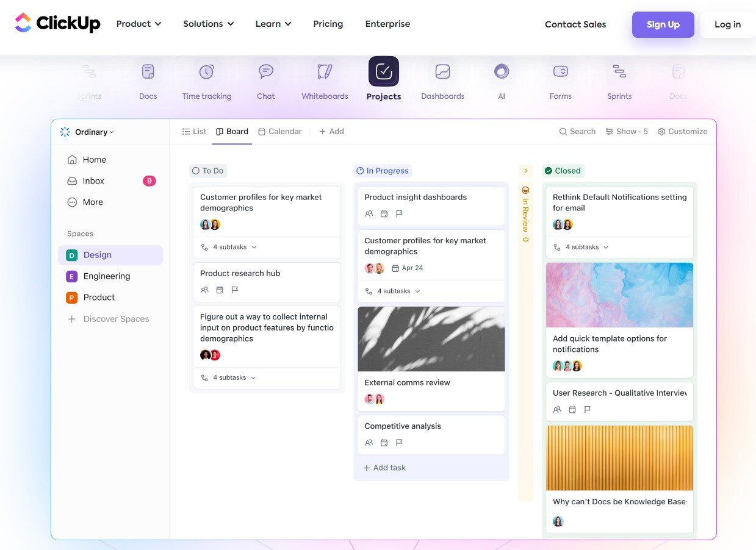Open Why can't Docs be Knowledge Base title
Screen dimensions: 756x550
click(x=619, y=502)
